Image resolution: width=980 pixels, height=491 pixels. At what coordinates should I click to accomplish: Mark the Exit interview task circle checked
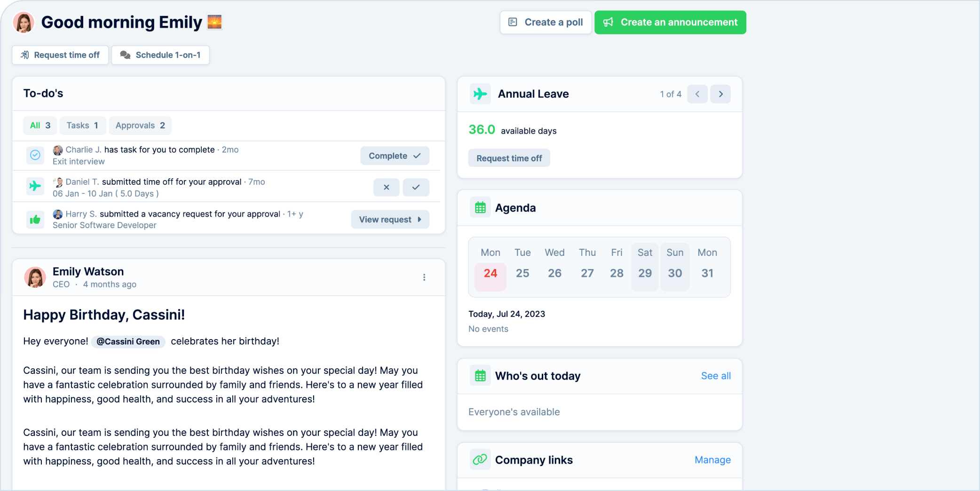(35, 155)
